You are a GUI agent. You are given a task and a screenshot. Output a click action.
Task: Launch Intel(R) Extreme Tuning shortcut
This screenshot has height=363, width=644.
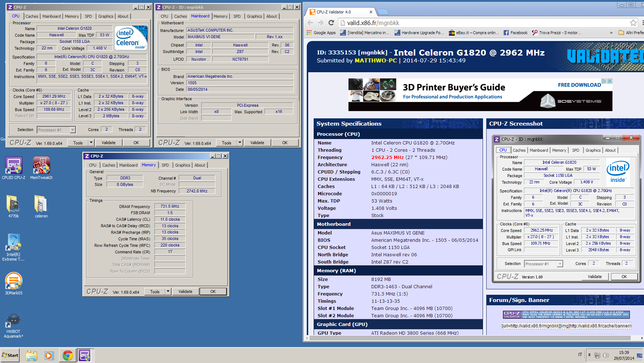pyautogui.click(x=13, y=247)
